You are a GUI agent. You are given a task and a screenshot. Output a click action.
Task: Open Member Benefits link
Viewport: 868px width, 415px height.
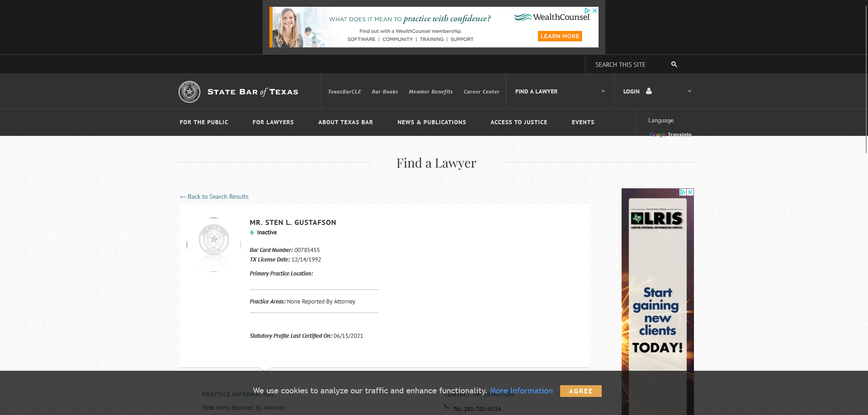point(431,92)
